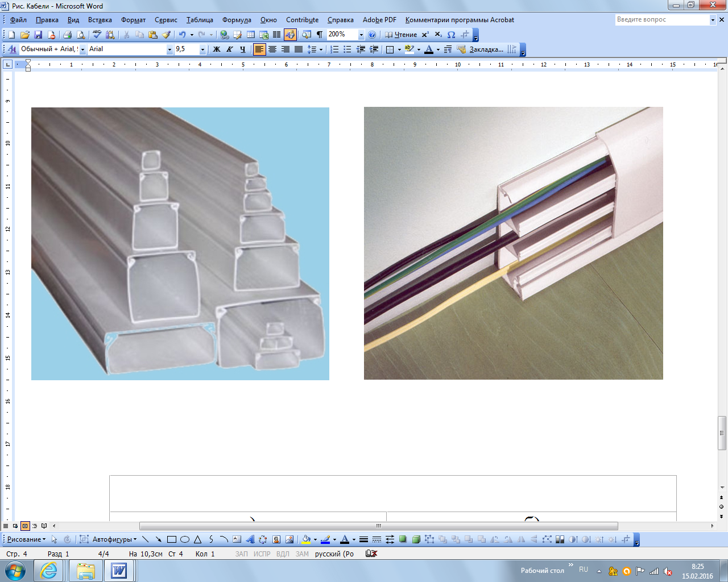Open the Рисование drawing menu
This screenshot has height=582, width=728.
click(x=26, y=539)
